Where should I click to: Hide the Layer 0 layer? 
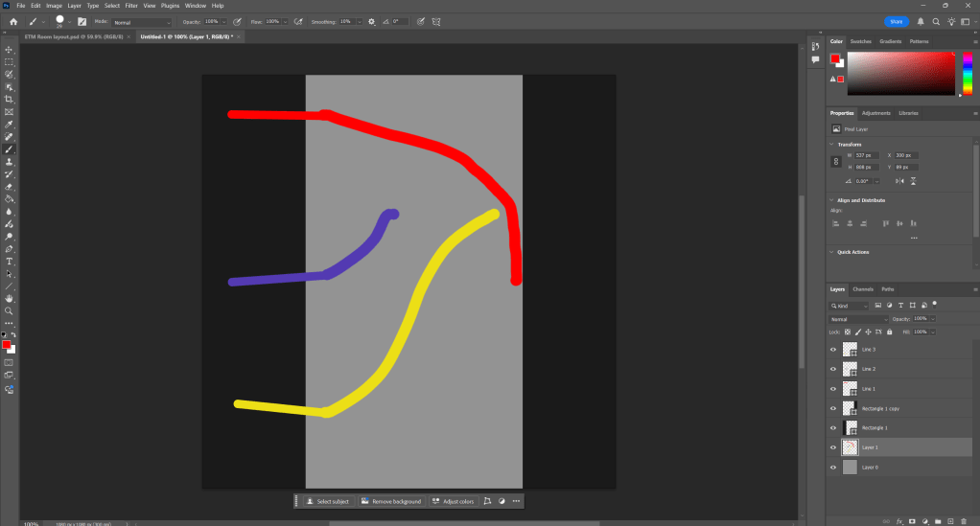coord(832,467)
